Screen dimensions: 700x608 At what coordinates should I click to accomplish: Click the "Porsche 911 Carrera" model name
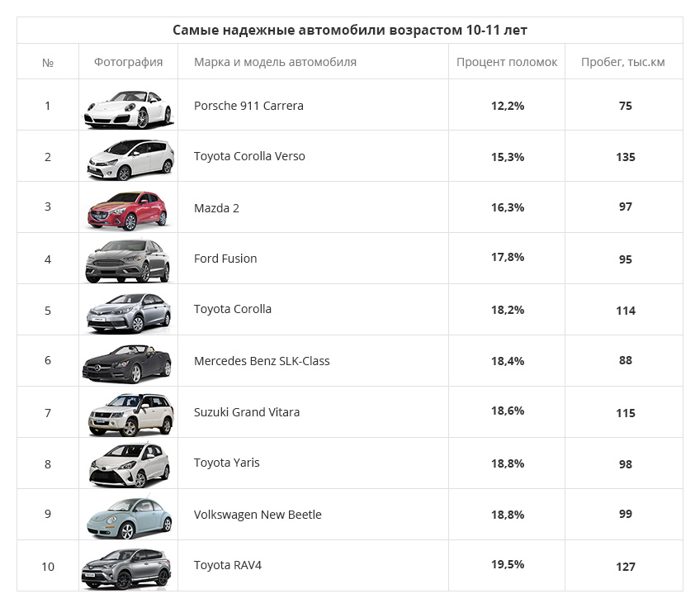coord(248,106)
